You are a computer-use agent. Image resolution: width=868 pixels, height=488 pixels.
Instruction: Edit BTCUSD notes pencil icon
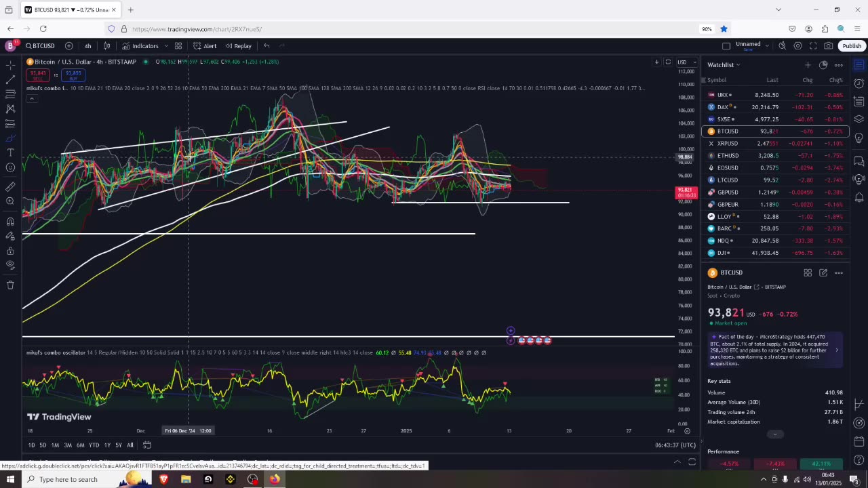pyautogui.click(x=823, y=272)
